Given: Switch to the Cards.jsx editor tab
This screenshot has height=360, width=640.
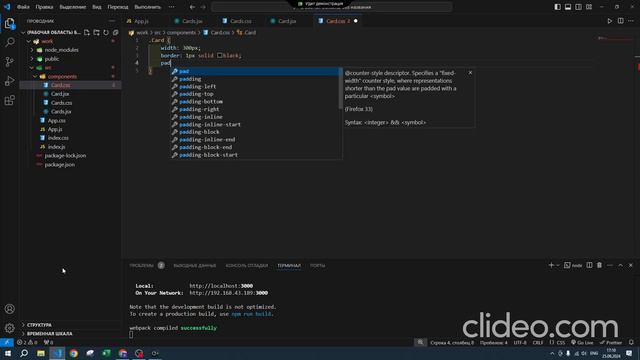Looking at the screenshot, I should [x=192, y=21].
